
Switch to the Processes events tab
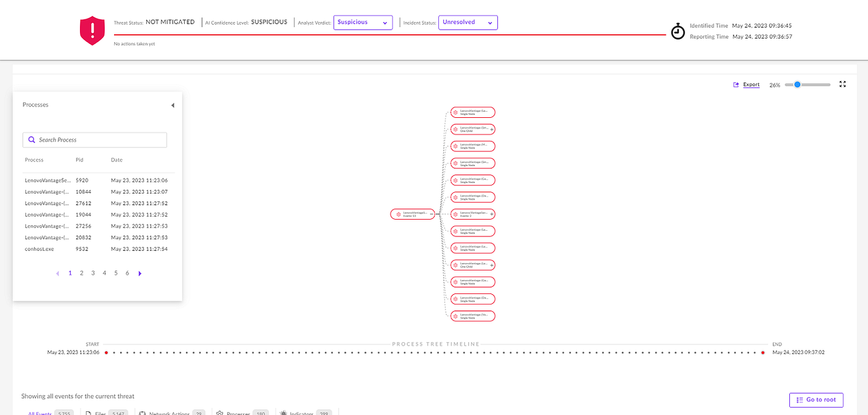click(244, 413)
